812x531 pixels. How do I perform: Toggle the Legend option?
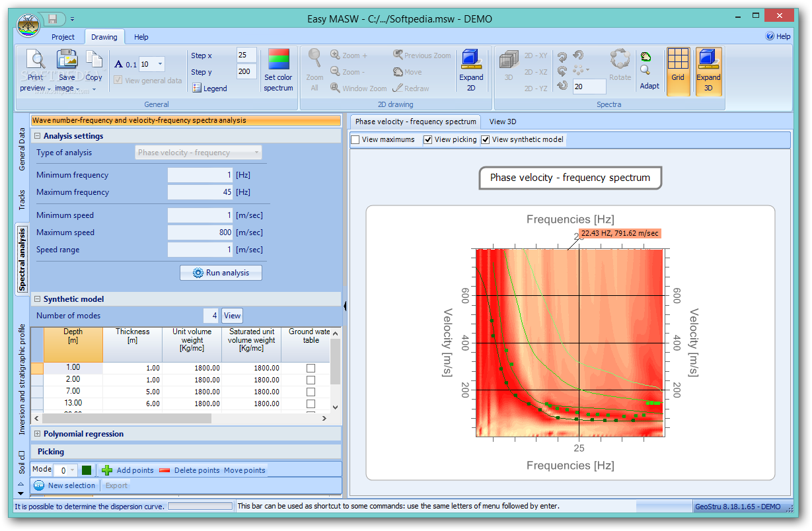click(209, 88)
